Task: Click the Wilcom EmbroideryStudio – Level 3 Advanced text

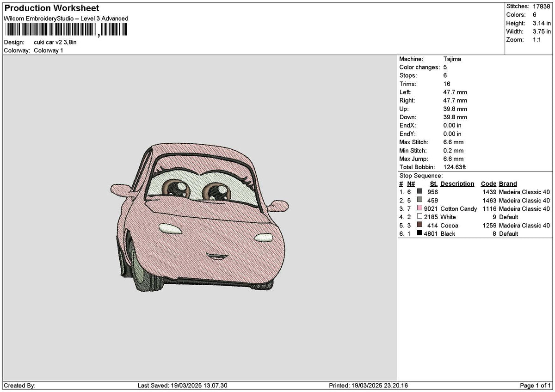Action: [66, 18]
